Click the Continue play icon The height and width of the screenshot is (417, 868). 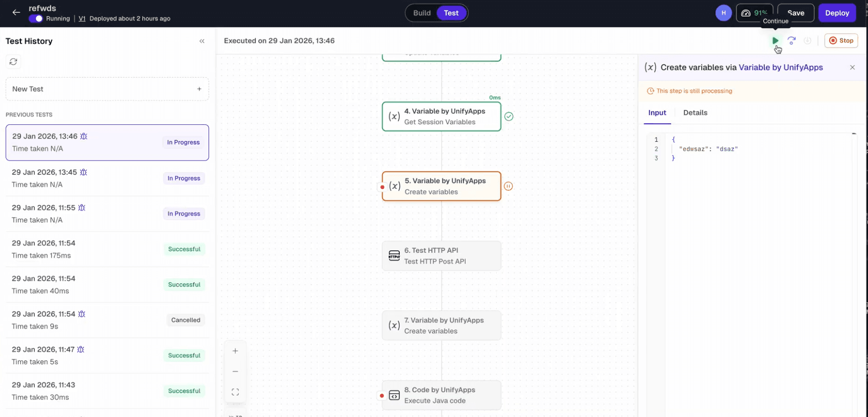coord(775,41)
